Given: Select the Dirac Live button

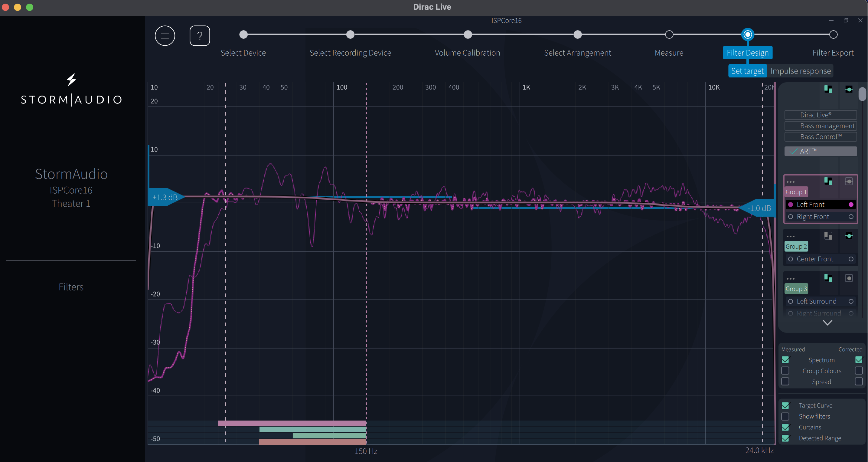Looking at the screenshot, I should tap(821, 115).
